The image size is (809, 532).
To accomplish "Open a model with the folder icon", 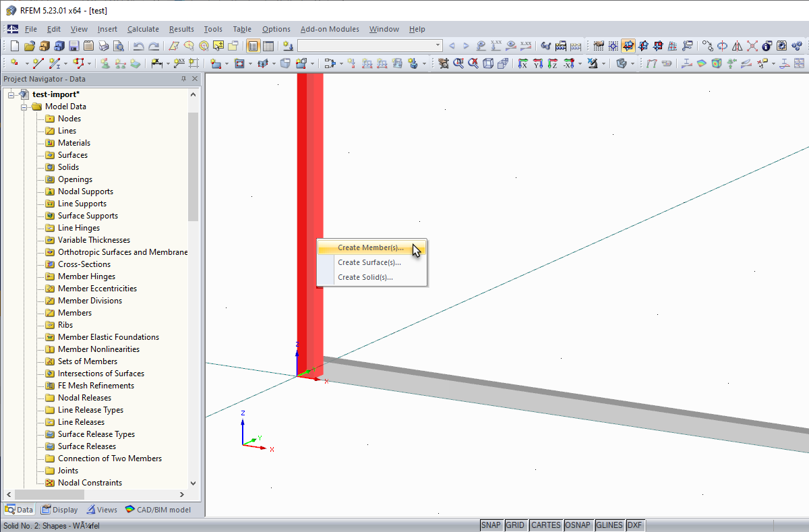I will pyautogui.click(x=29, y=46).
